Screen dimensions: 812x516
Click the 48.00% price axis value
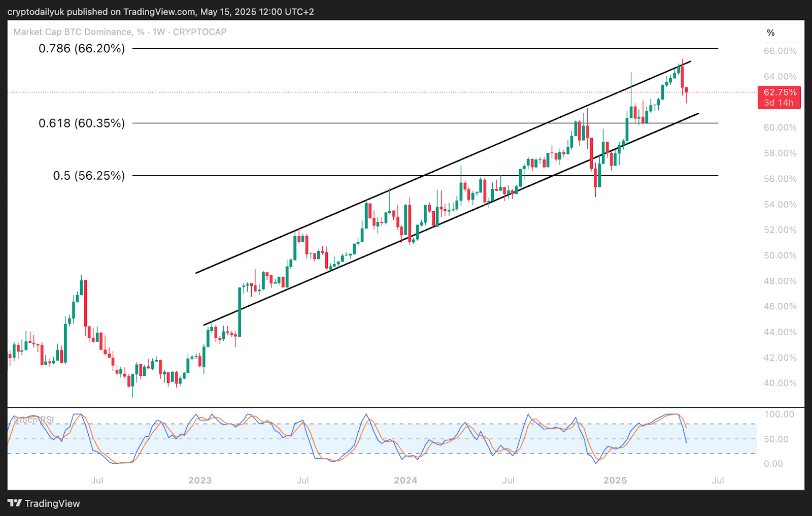pos(780,281)
